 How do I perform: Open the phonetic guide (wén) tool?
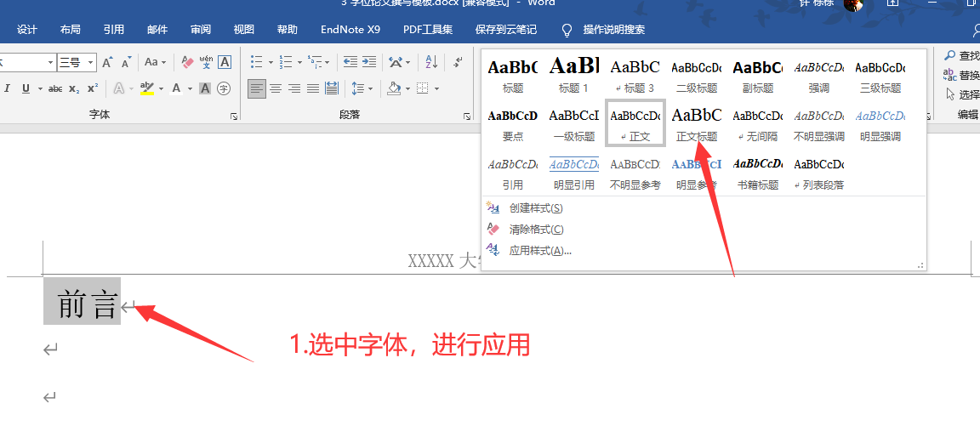(x=206, y=62)
